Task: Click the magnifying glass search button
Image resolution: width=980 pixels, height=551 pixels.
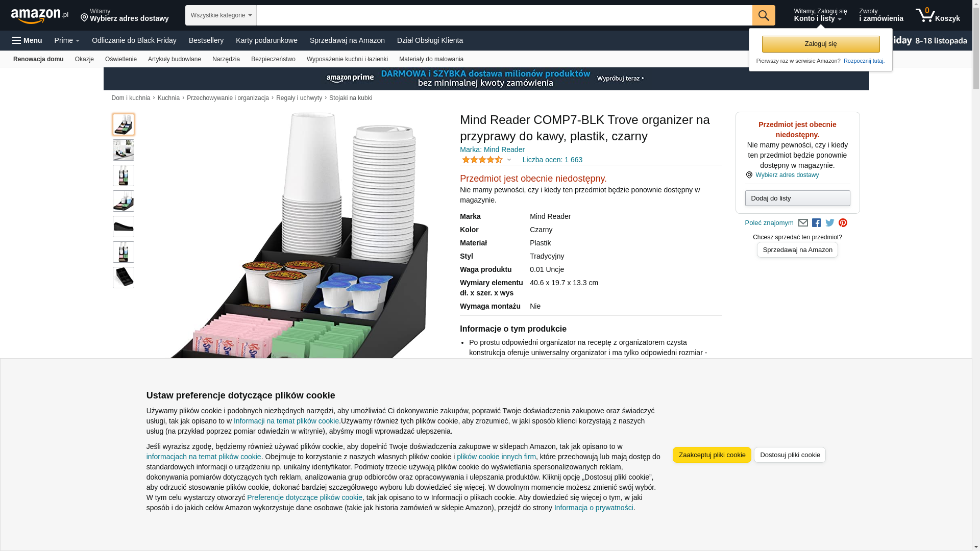Action: click(x=763, y=15)
